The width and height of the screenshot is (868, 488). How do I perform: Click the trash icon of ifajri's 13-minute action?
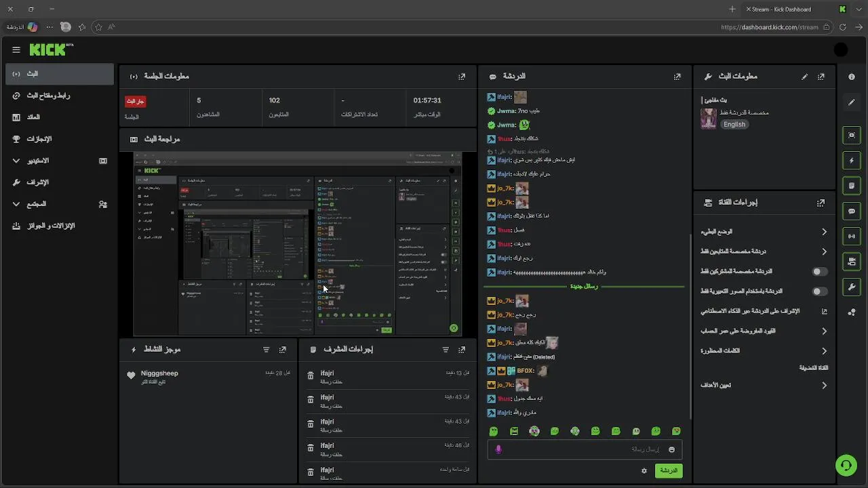coord(311,376)
